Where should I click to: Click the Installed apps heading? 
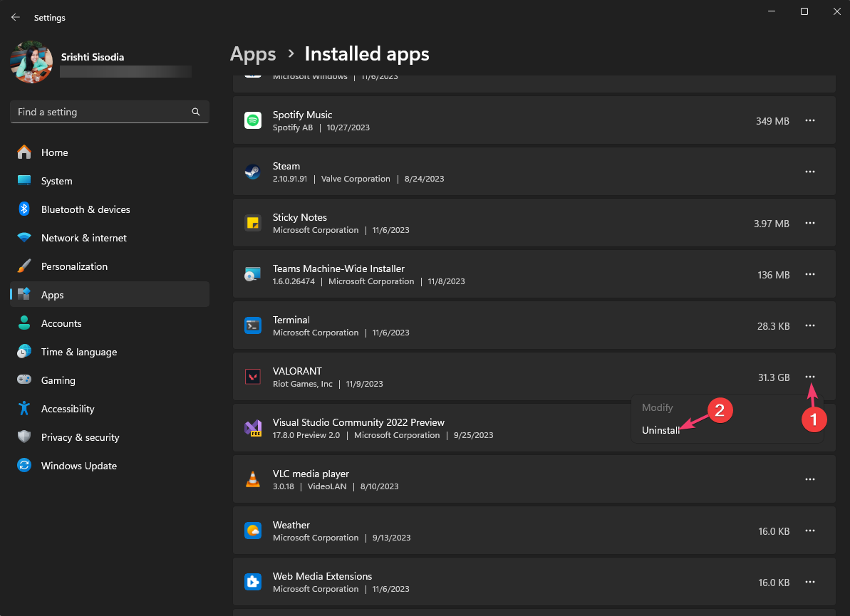367,53
